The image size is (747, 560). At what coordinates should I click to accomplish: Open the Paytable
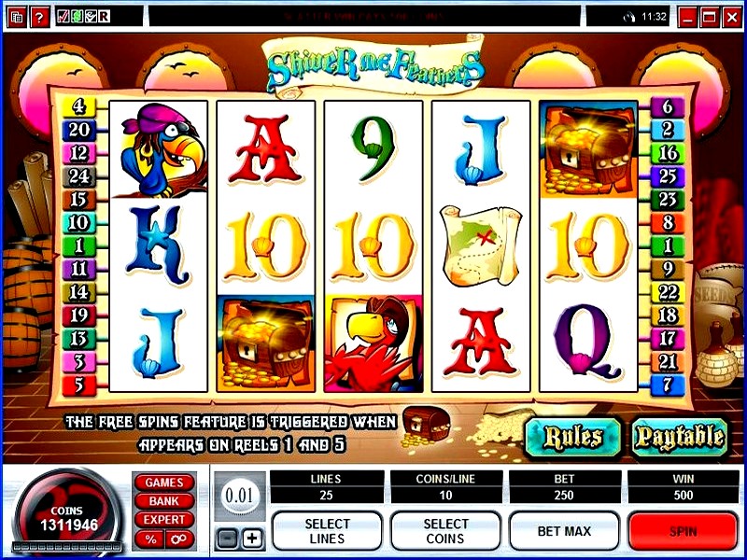click(x=680, y=437)
